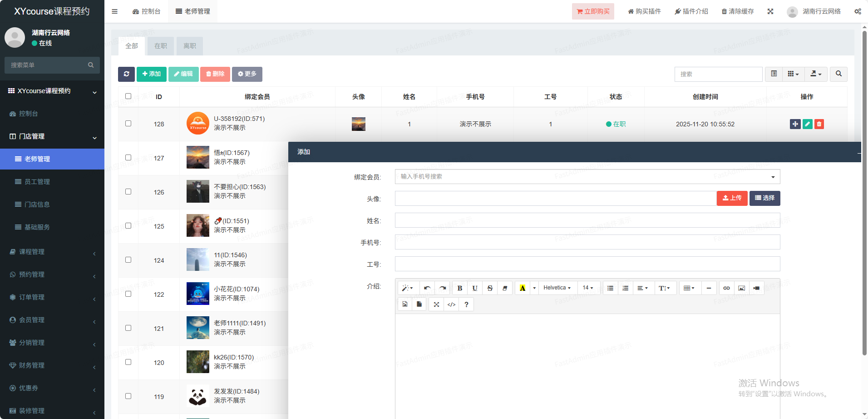Click the refresh icon above the table
This screenshot has width=868, height=419.
pyautogui.click(x=126, y=74)
